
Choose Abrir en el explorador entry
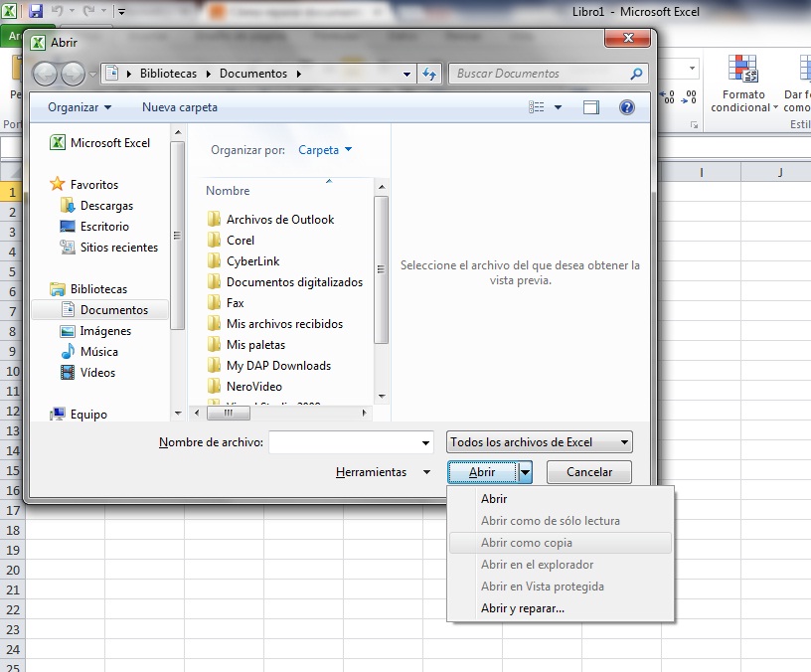[561, 565]
